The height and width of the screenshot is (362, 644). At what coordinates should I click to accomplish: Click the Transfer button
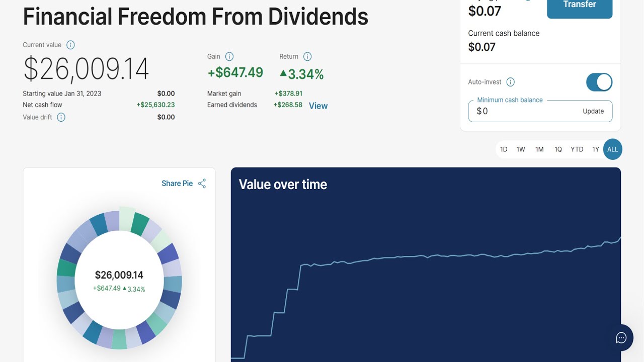click(x=580, y=6)
